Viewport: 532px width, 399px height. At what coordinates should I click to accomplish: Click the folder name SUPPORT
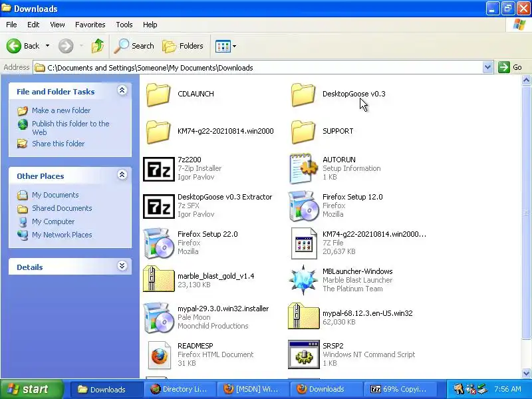(x=338, y=131)
